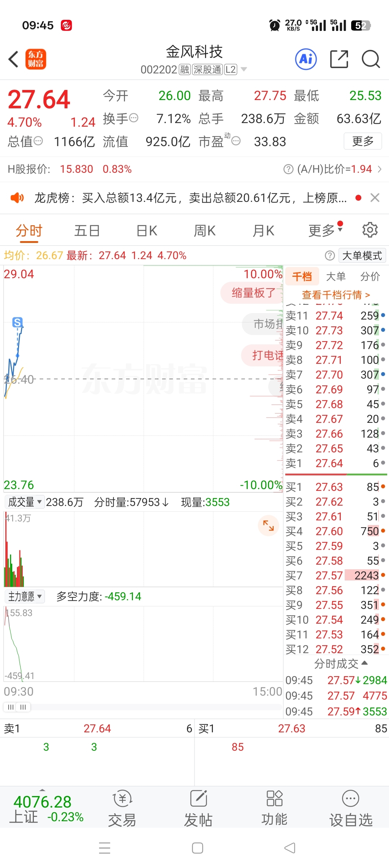This screenshot has width=389, height=868.
Task: Open the 东方财富 logo icon
Action: point(36,59)
